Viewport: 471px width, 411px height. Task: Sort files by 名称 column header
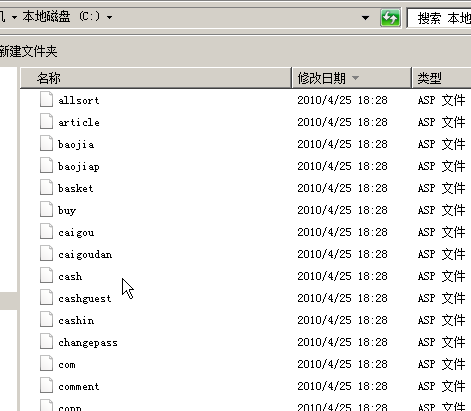pyautogui.click(x=156, y=78)
